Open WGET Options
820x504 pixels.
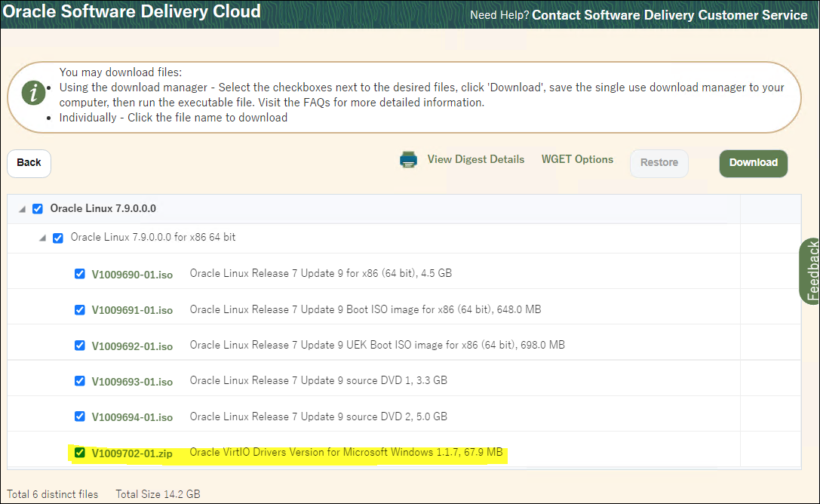tap(577, 159)
